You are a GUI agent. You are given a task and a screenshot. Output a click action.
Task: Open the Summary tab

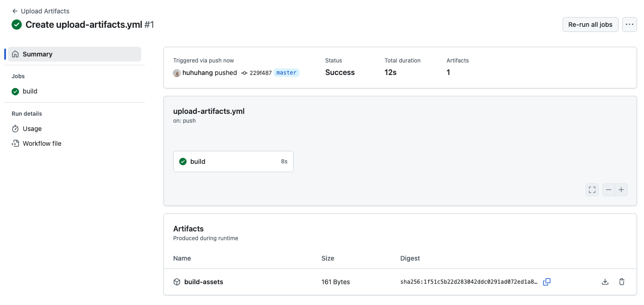[38, 54]
